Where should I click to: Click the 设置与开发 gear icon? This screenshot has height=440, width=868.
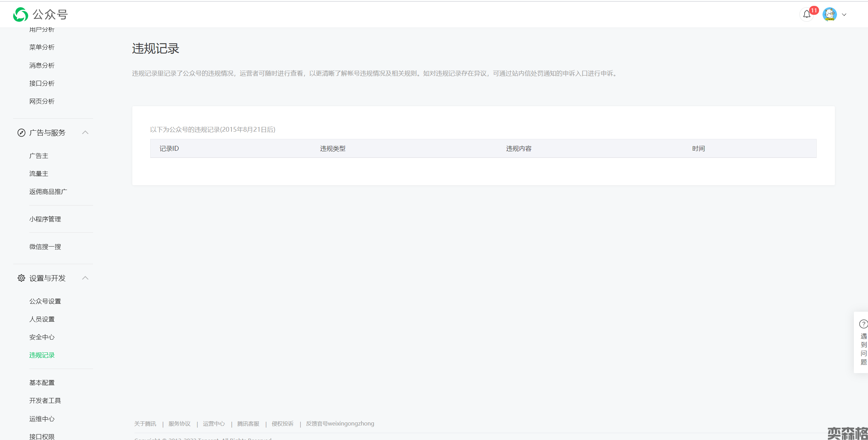21,278
